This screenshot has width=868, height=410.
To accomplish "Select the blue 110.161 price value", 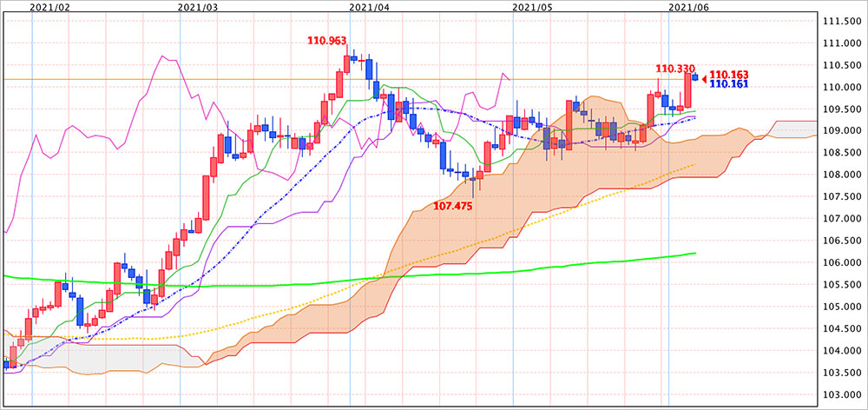I will (729, 84).
